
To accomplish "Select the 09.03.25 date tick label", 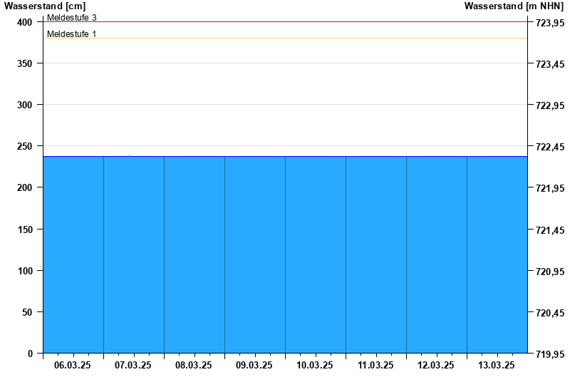I will (254, 365).
